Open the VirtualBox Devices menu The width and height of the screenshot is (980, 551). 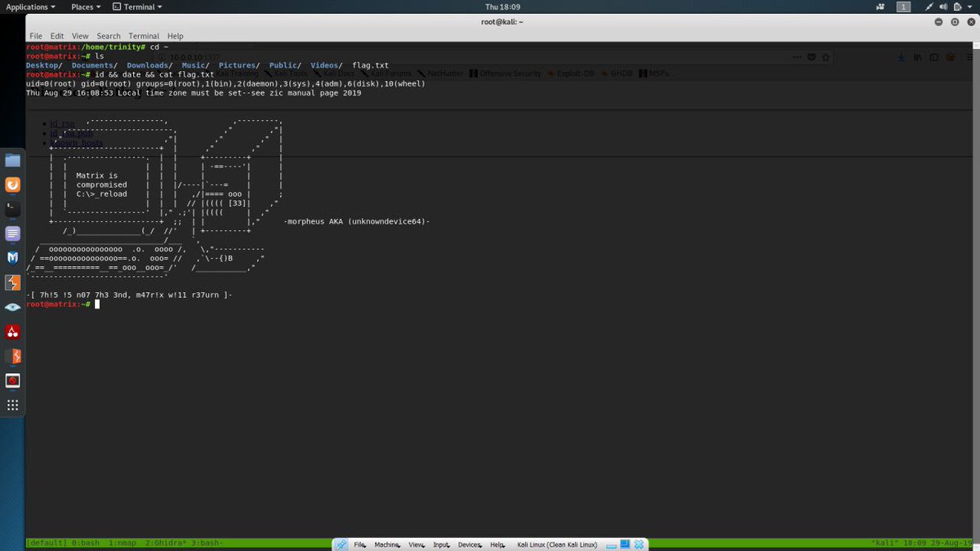(x=469, y=544)
